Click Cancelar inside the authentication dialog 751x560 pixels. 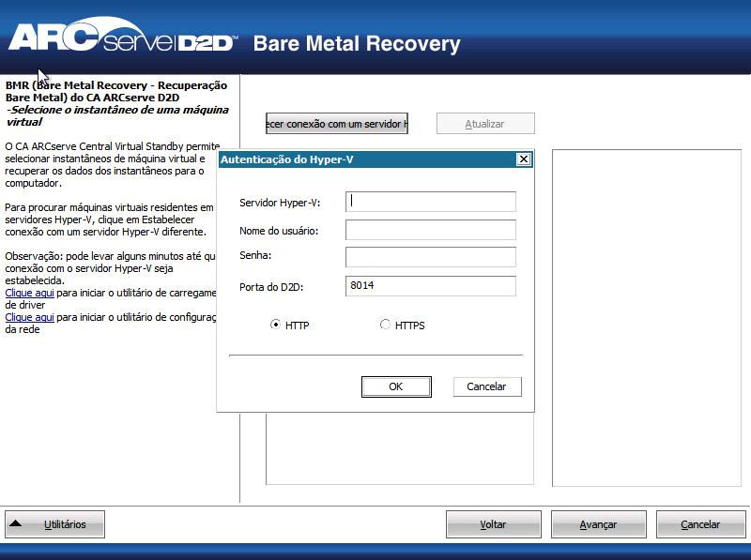[486, 386]
